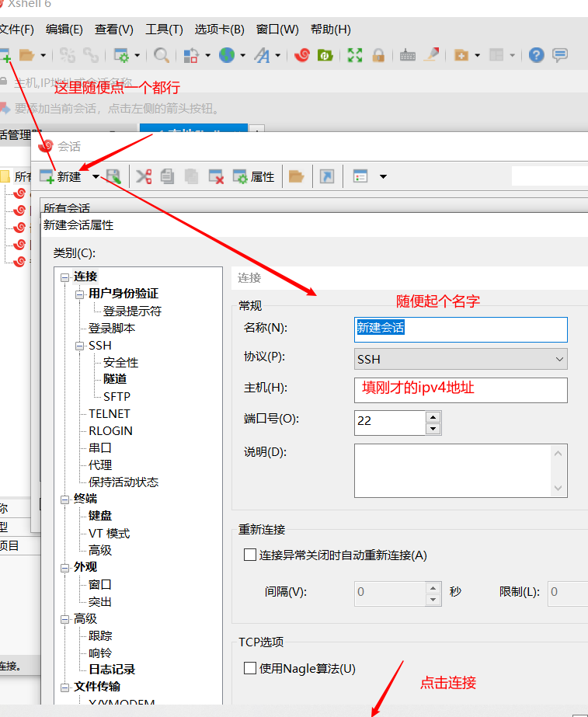Open the 窗口(W) menu
The width and height of the screenshot is (588, 717).
click(277, 30)
